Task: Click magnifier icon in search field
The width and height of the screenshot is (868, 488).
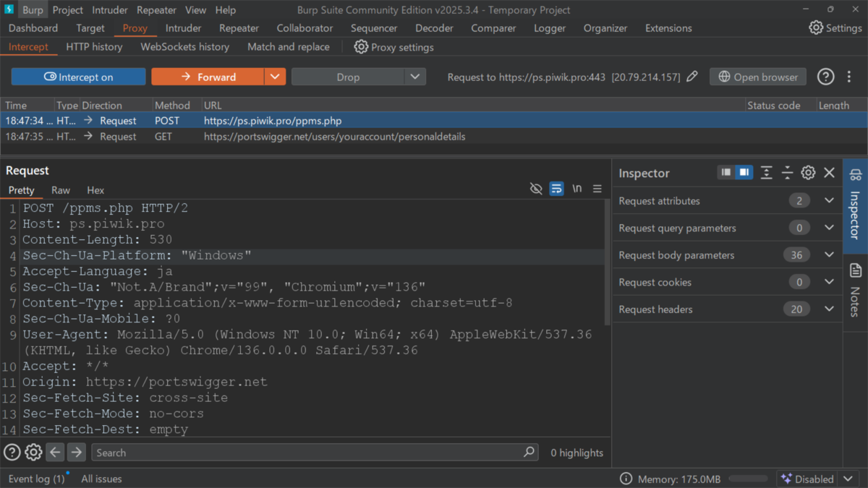Action: coord(529,453)
